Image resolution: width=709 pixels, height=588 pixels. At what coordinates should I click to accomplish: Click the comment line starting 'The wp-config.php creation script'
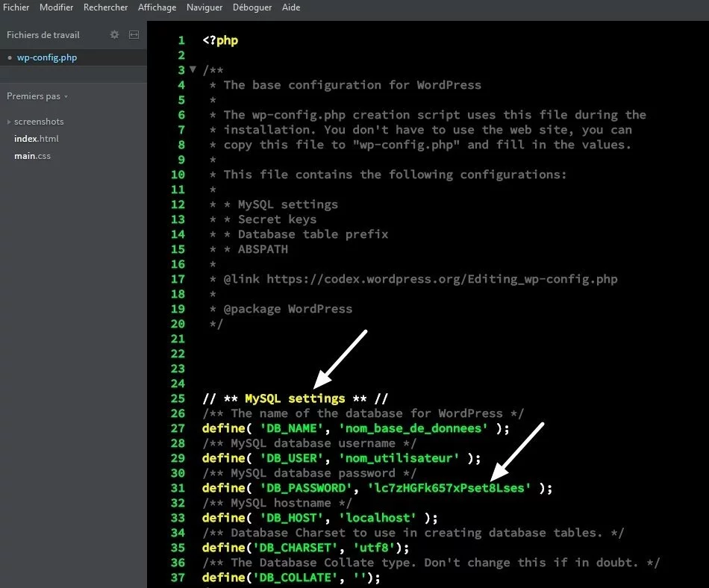click(434, 115)
